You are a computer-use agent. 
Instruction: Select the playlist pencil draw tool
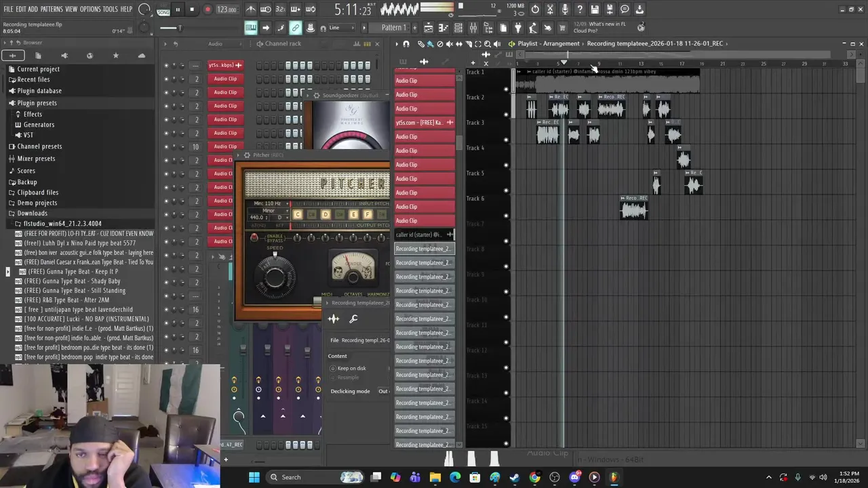coord(420,43)
